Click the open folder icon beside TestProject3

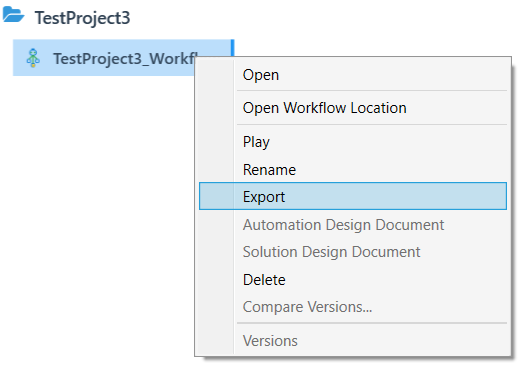pos(13,15)
